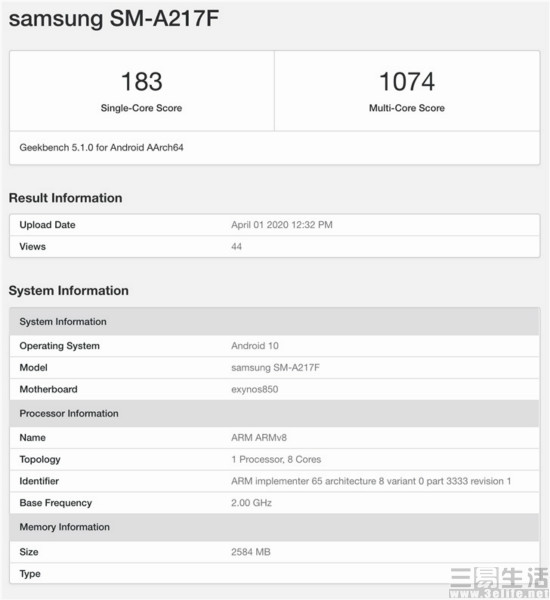
Task: Click the 'Base Frequency' row label
Action: pyautogui.click(x=55, y=503)
